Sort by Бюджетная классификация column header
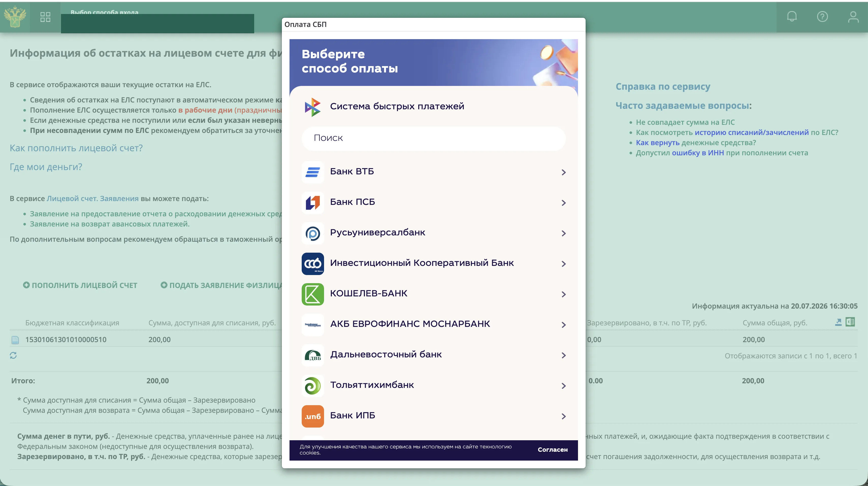Viewport: 868px width, 486px height. click(x=72, y=323)
